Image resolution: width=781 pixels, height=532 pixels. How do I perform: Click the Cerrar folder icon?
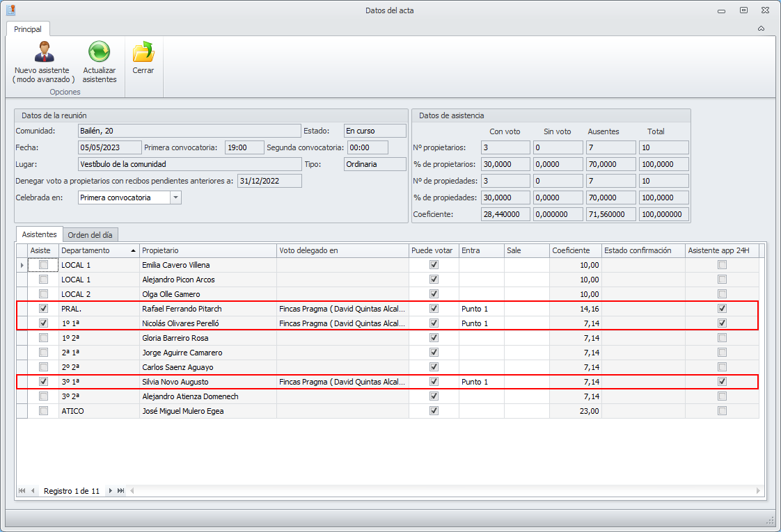click(x=143, y=53)
